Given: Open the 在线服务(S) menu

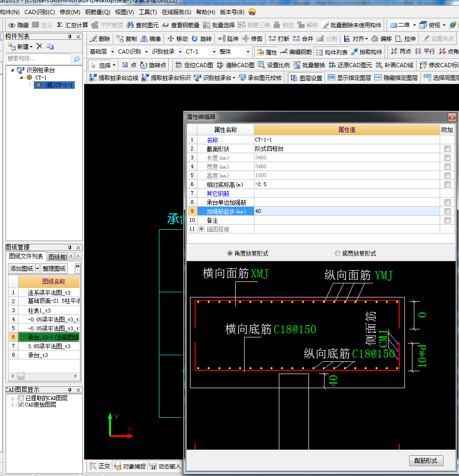Looking at the screenshot, I should [x=176, y=12].
